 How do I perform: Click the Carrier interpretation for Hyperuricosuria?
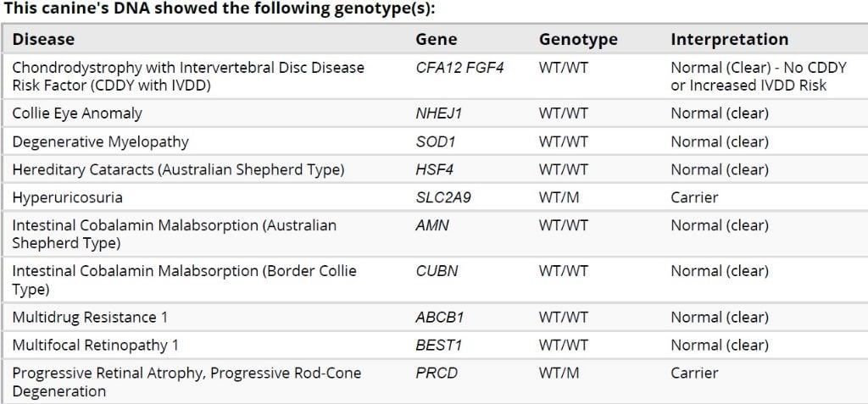(694, 197)
